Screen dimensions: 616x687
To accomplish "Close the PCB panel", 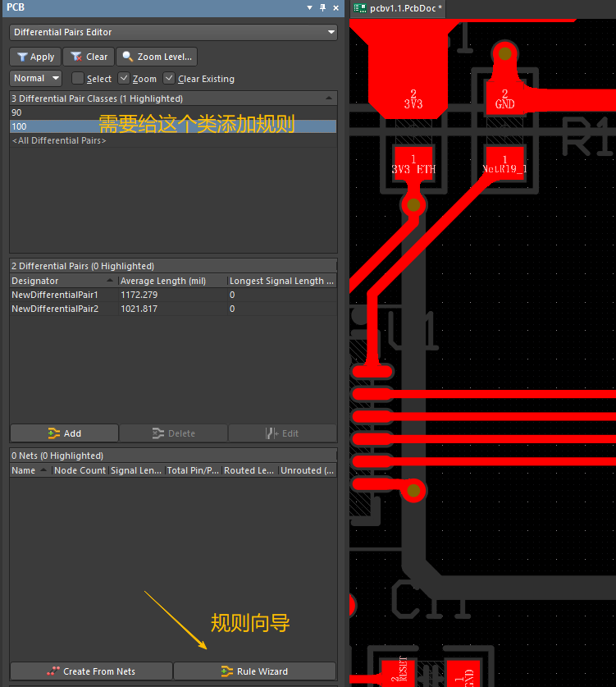I will pos(335,7).
